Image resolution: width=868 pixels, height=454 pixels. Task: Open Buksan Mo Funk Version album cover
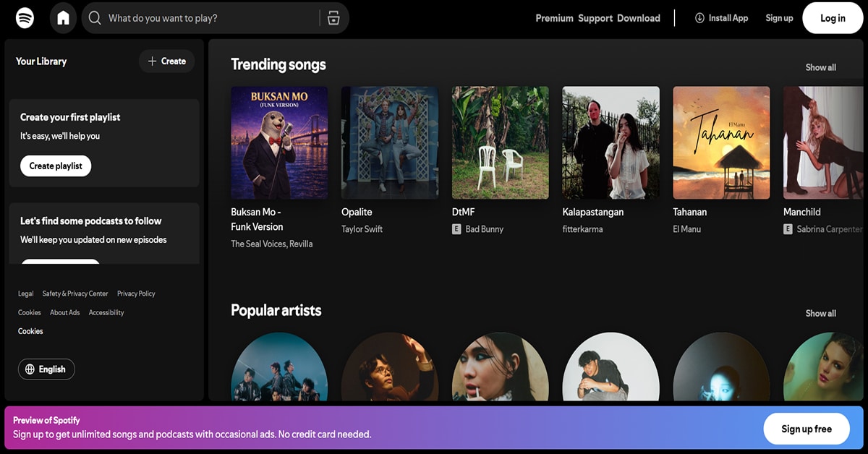click(279, 142)
